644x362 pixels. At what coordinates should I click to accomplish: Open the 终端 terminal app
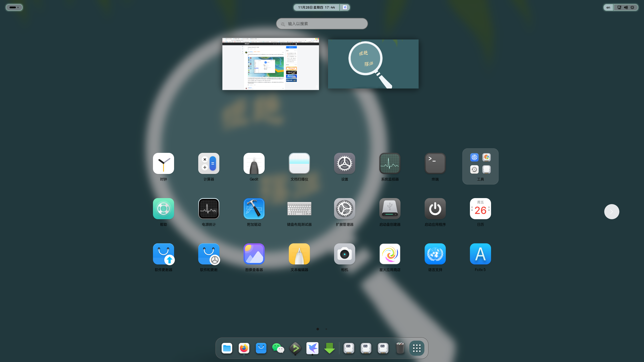pyautogui.click(x=435, y=167)
